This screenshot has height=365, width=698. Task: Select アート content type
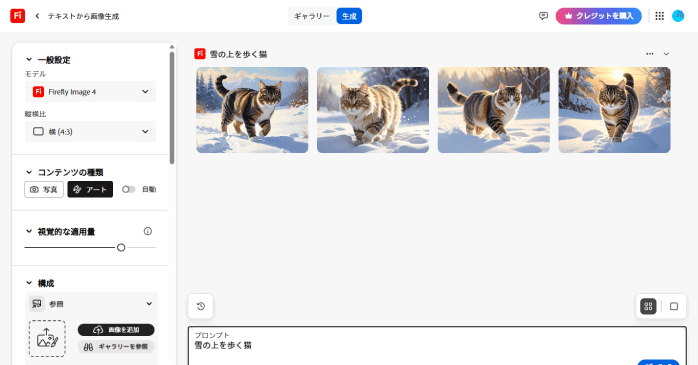pos(90,189)
